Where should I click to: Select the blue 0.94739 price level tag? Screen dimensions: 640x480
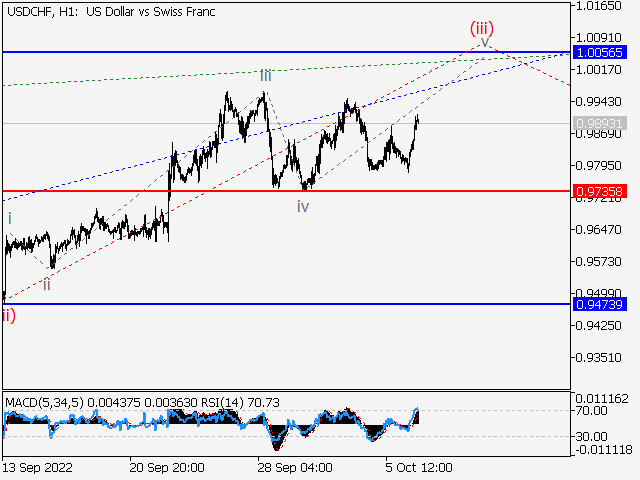click(x=600, y=304)
